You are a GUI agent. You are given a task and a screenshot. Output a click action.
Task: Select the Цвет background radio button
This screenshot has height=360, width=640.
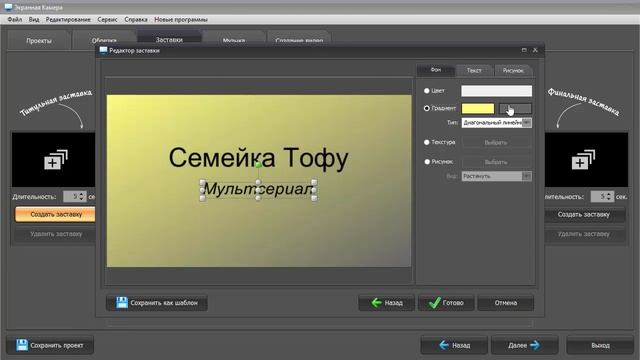click(x=427, y=91)
